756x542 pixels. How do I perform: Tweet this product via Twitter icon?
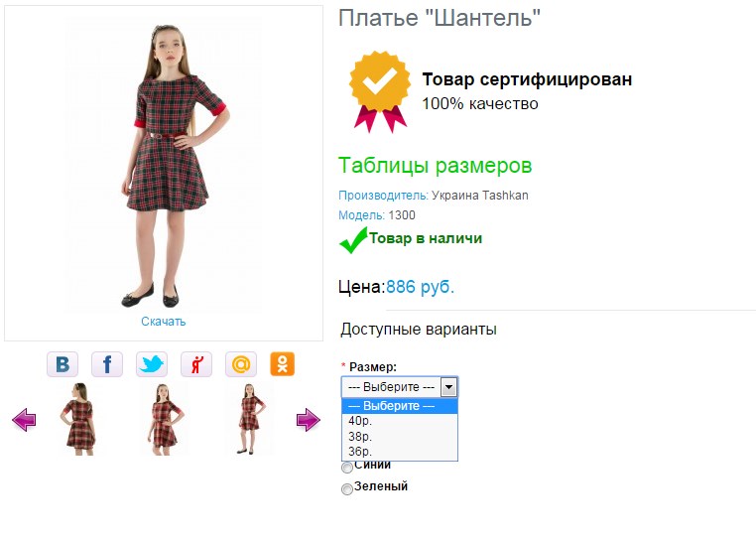[152, 364]
